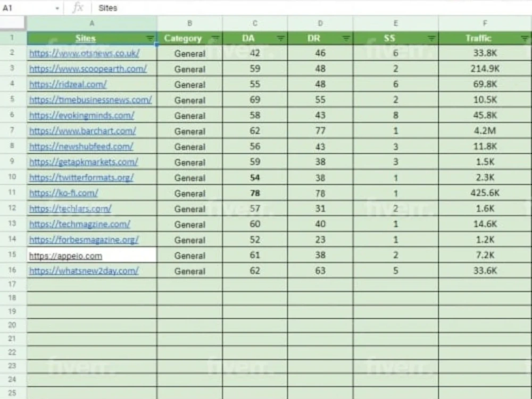Viewport: 532px width, 399px height.
Task: Select the appeio.com cell
Action: coord(92,255)
